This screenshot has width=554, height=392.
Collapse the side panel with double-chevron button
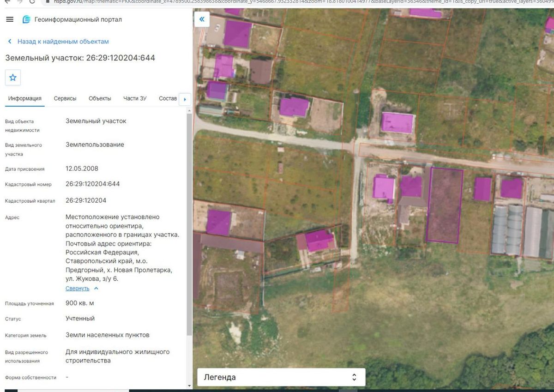click(x=202, y=19)
